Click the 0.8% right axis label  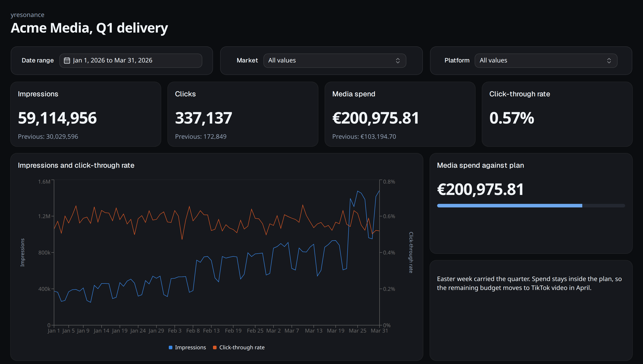click(389, 182)
